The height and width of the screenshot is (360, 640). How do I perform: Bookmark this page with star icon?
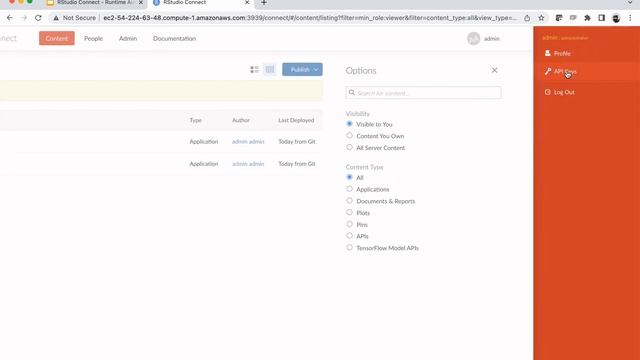541,18
